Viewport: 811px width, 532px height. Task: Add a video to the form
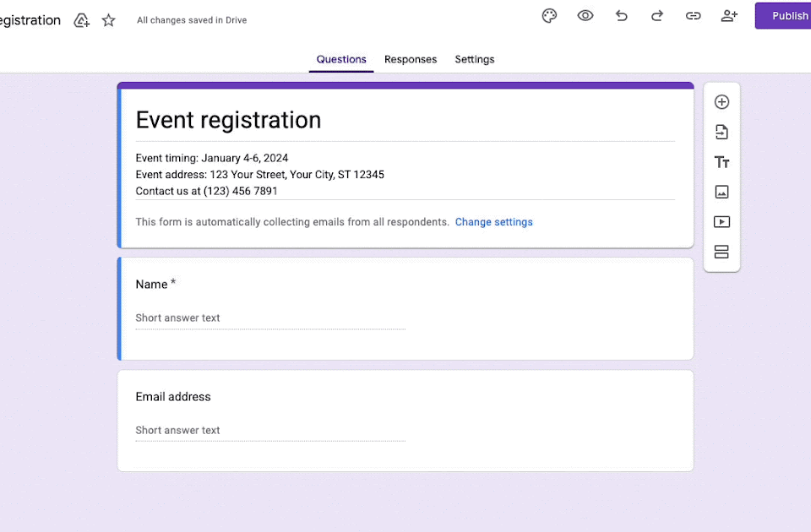pyautogui.click(x=721, y=222)
